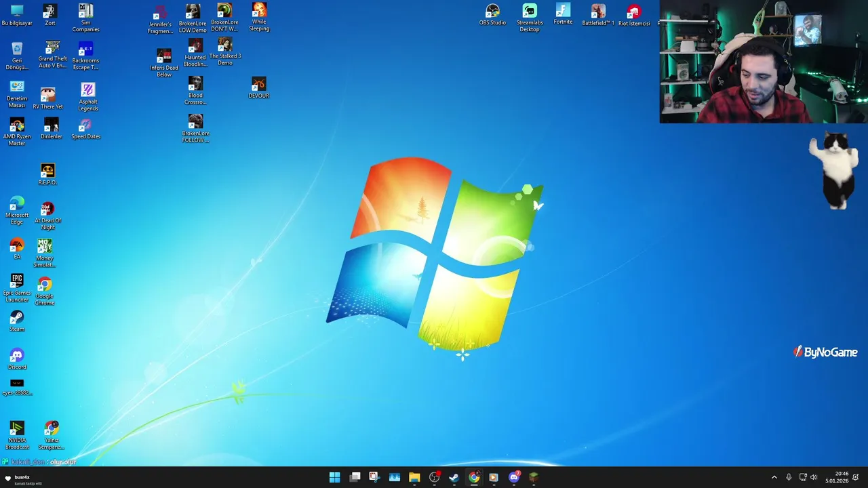Open the Photos app taskbar icon

(395, 477)
